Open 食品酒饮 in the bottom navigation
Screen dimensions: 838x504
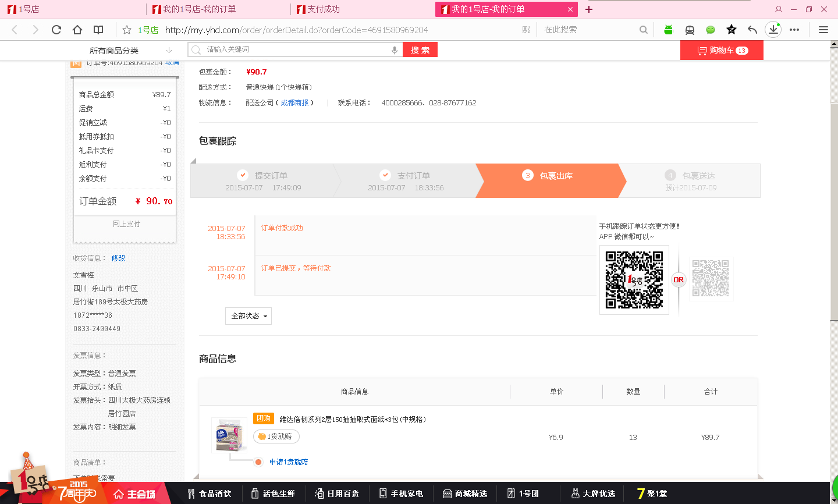click(x=210, y=494)
